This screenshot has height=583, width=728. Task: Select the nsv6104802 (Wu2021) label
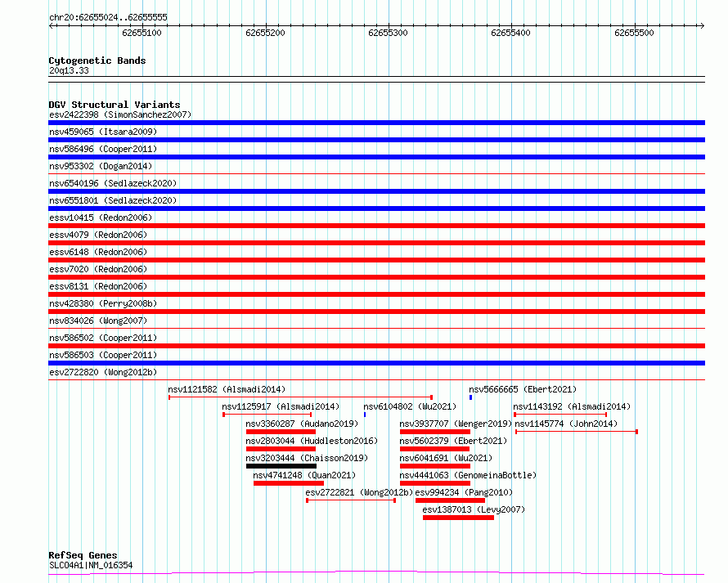[x=410, y=406]
